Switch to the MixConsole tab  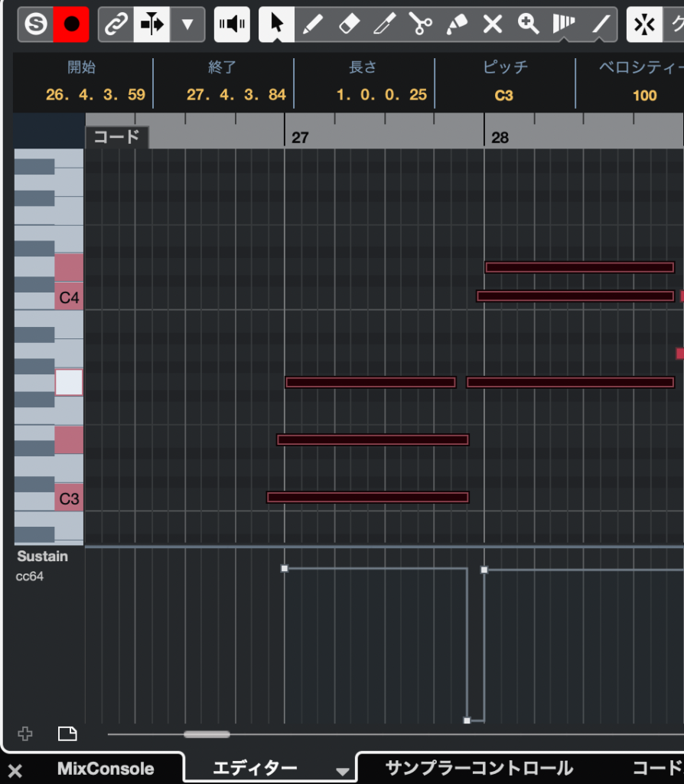click(x=106, y=769)
